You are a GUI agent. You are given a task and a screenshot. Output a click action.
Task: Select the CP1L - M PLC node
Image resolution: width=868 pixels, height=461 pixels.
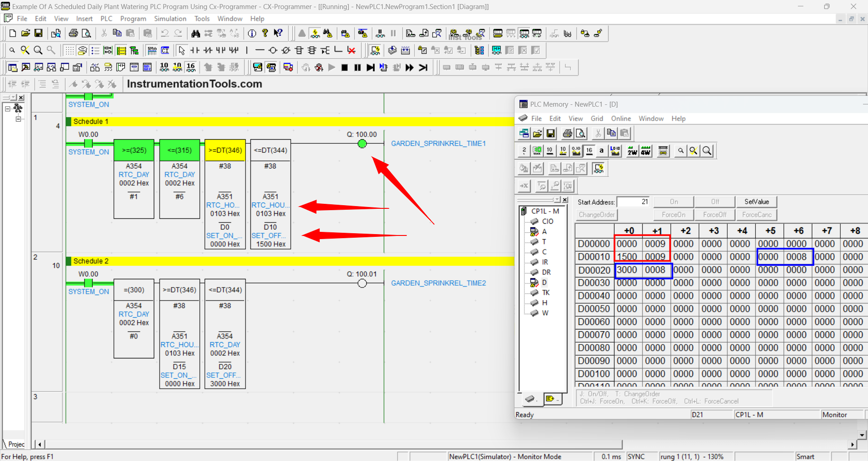(545, 211)
